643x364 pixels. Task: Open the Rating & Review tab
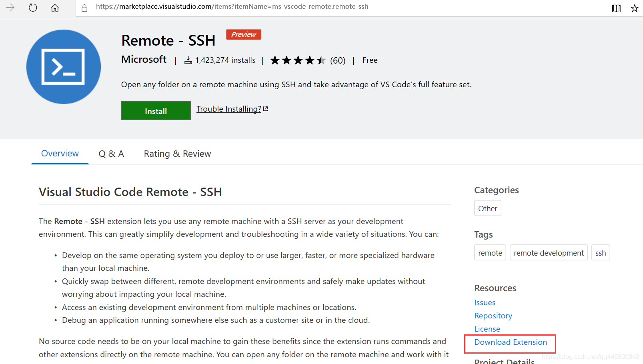click(x=177, y=154)
